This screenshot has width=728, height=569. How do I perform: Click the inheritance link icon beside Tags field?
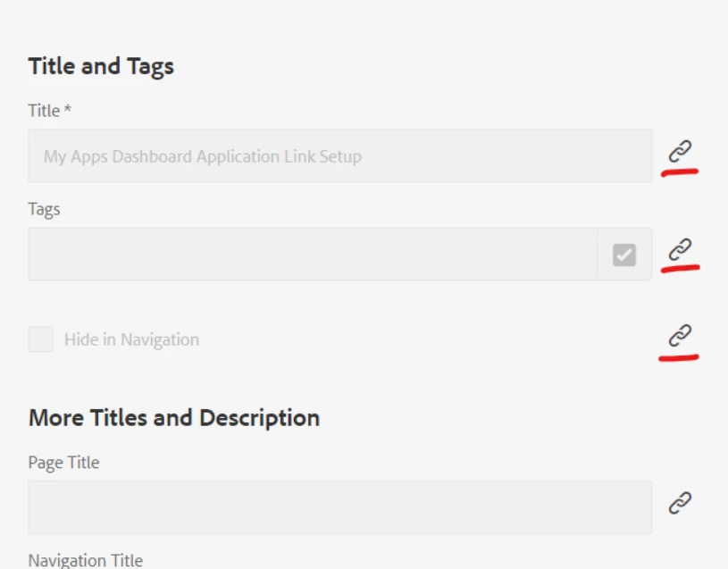coord(681,248)
